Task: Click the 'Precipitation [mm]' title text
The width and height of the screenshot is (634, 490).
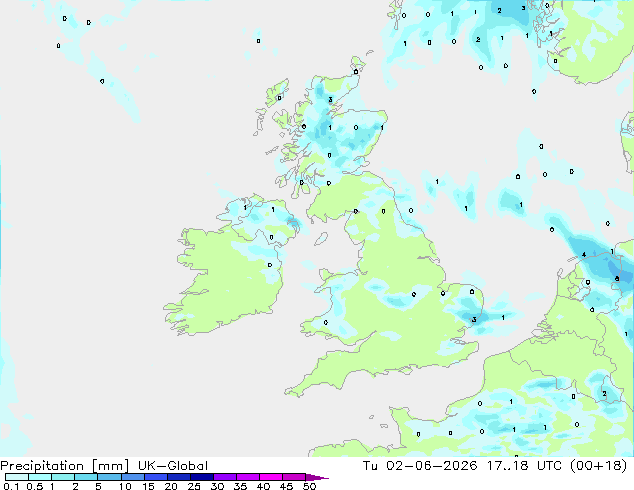Action: [x=64, y=466]
